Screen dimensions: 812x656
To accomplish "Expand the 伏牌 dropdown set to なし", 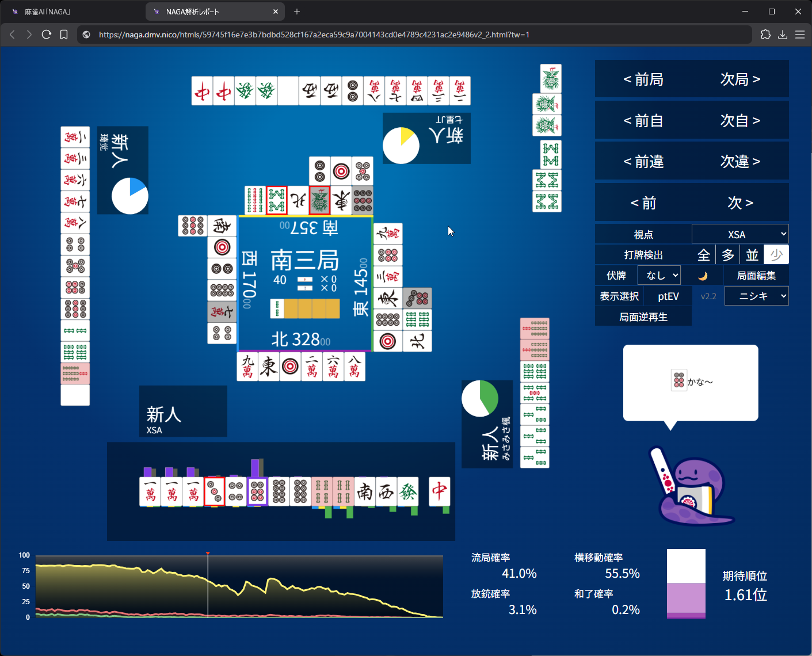I will (x=659, y=276).
